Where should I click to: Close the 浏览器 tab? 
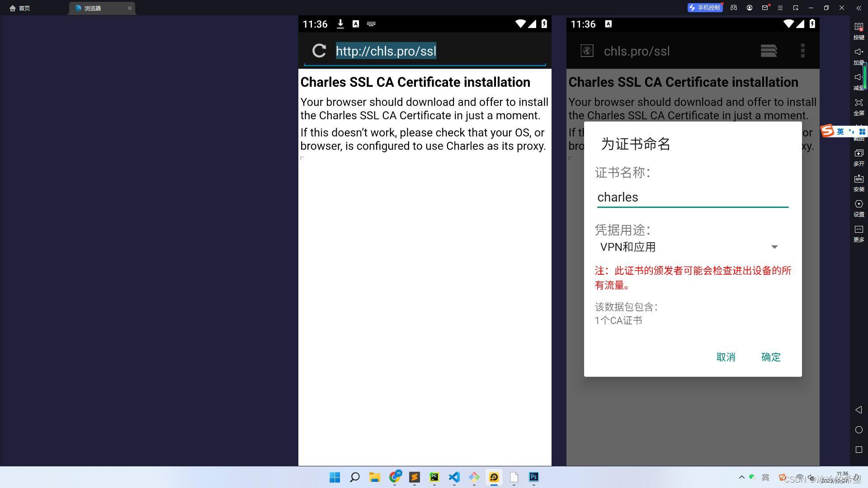[130, 8]
